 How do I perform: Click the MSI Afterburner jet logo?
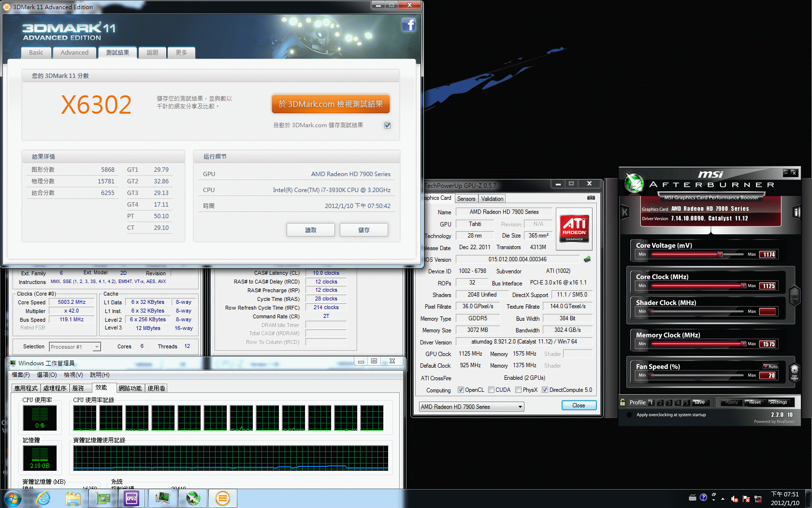634,183
